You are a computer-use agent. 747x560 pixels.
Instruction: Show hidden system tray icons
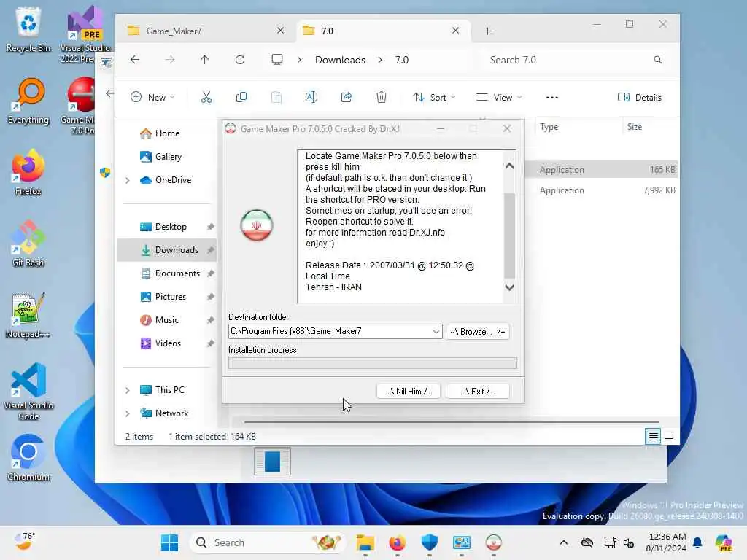point(564,542)
